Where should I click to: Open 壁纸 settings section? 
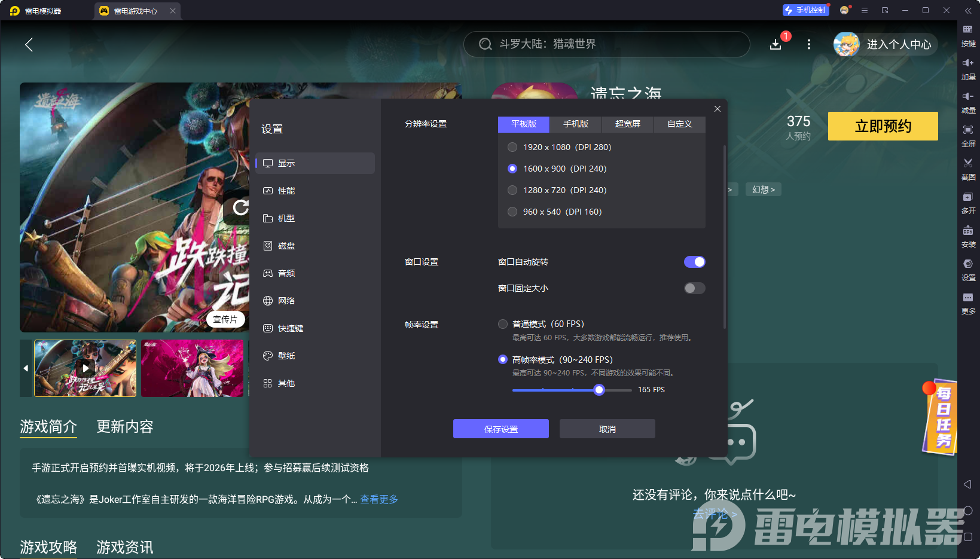point(315,356)
